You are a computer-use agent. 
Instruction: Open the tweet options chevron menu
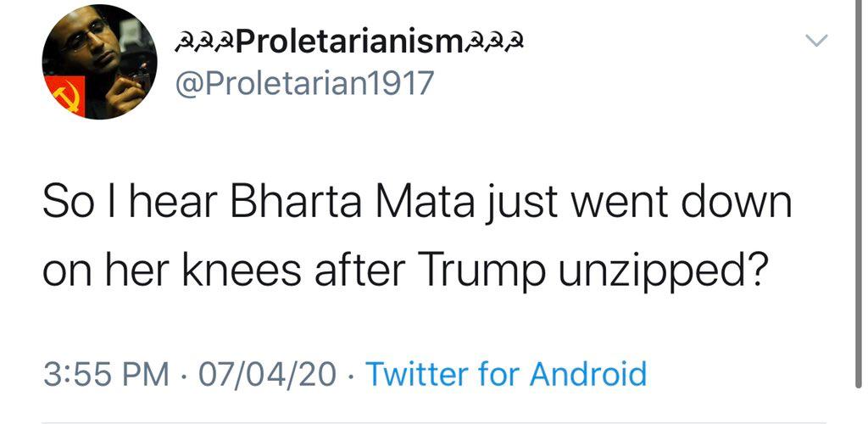815,42
